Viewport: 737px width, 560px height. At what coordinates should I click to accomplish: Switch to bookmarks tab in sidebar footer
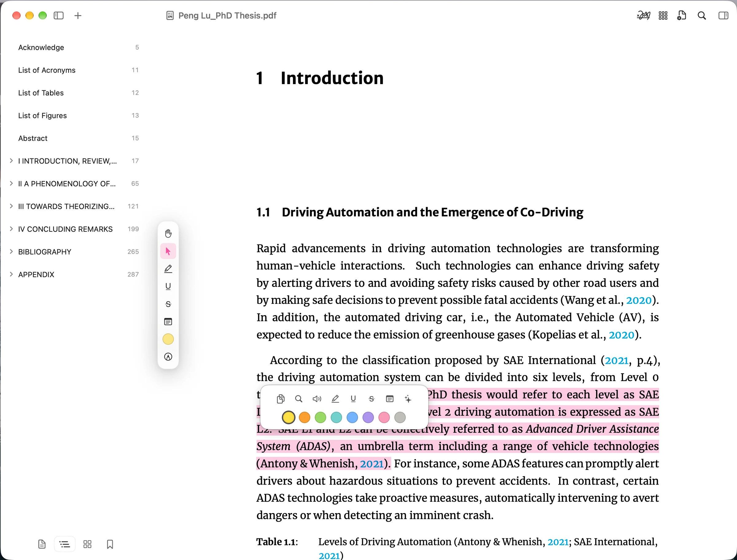point(110,544)
